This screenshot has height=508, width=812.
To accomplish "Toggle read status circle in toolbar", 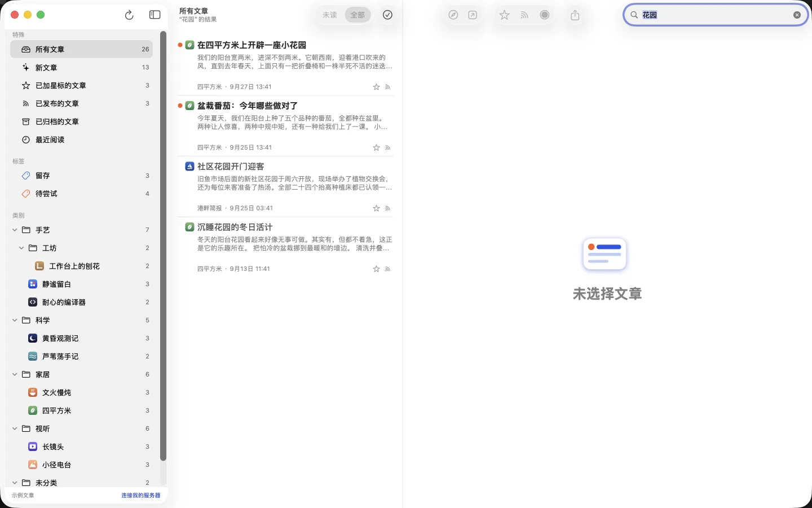I will [x=545, y=15].
